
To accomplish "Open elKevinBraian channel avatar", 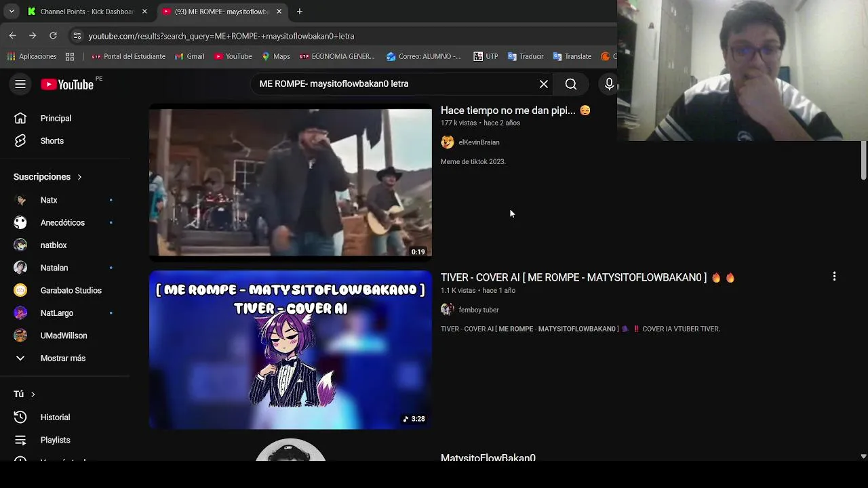I will [448, 142].
